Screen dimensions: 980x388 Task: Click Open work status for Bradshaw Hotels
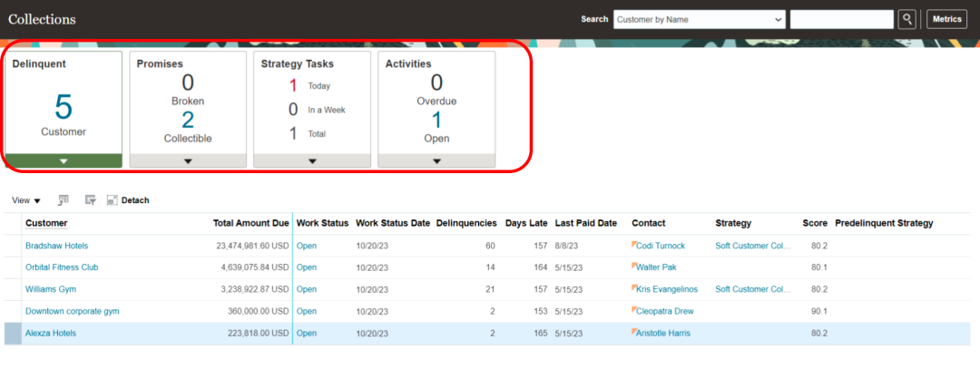(307, 246)
